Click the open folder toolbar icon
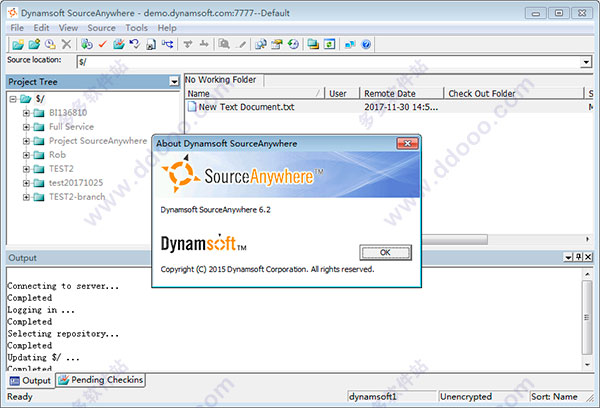Image resolution: width=600 pixels, height=408 pixels. (18, 44)
